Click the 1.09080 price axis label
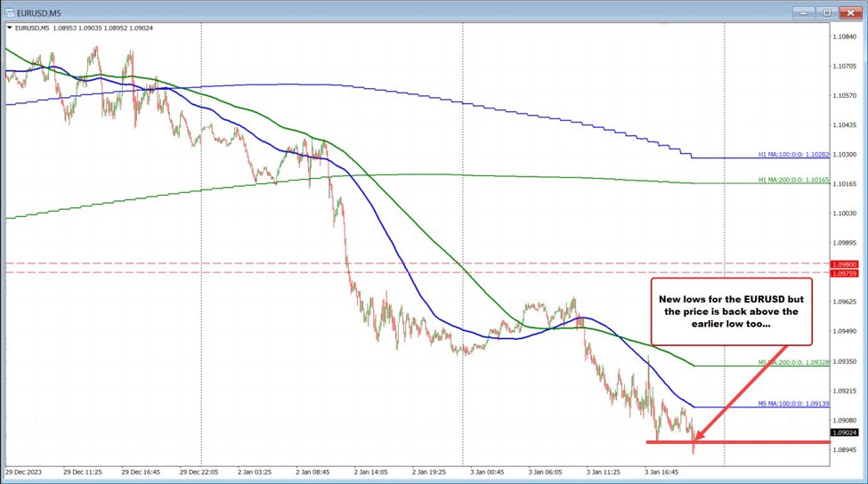 pos(845,420)
